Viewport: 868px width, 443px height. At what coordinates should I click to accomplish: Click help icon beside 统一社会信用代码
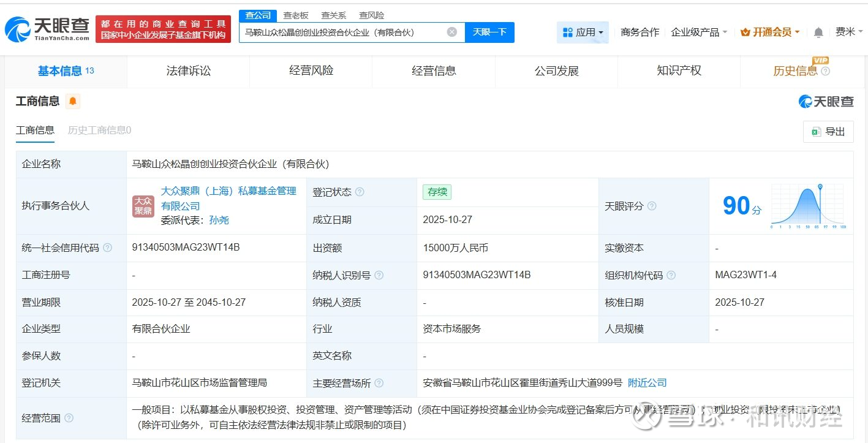[108, 248]
